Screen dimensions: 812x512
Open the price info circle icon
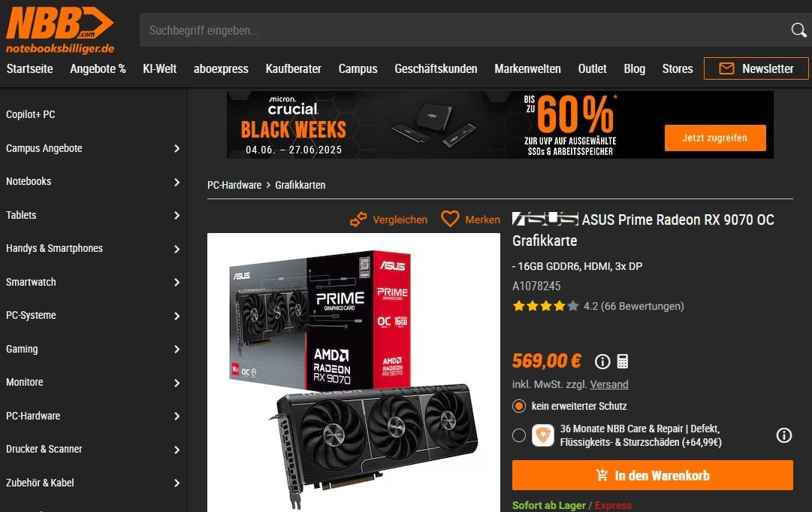[602, 361]
